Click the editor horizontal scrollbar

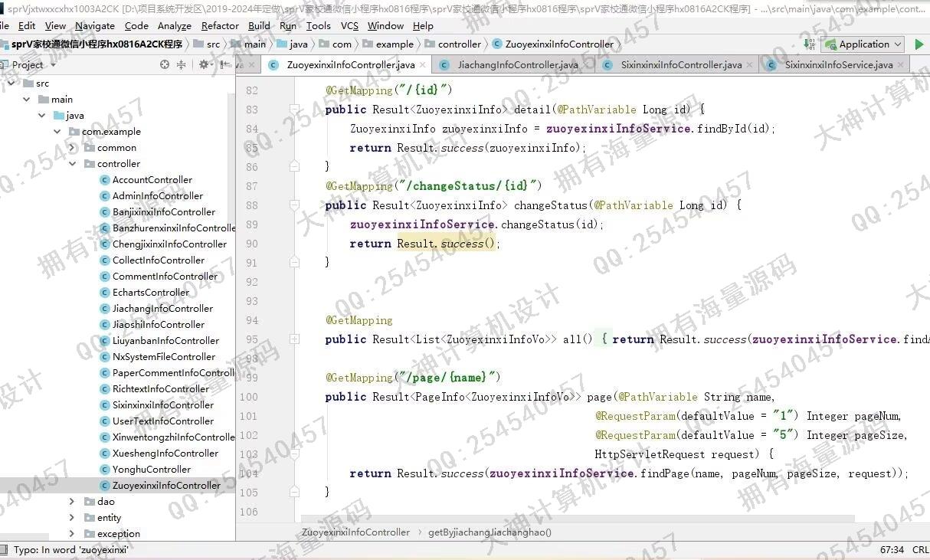pos(578,519)
